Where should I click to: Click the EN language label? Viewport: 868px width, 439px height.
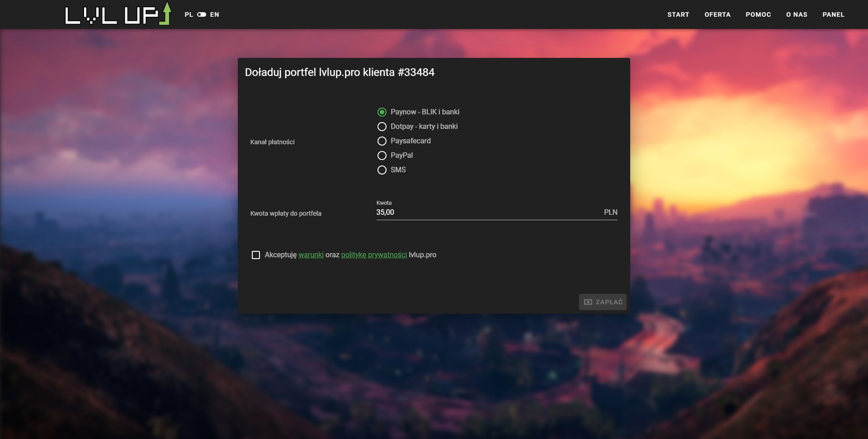[214, 14]
